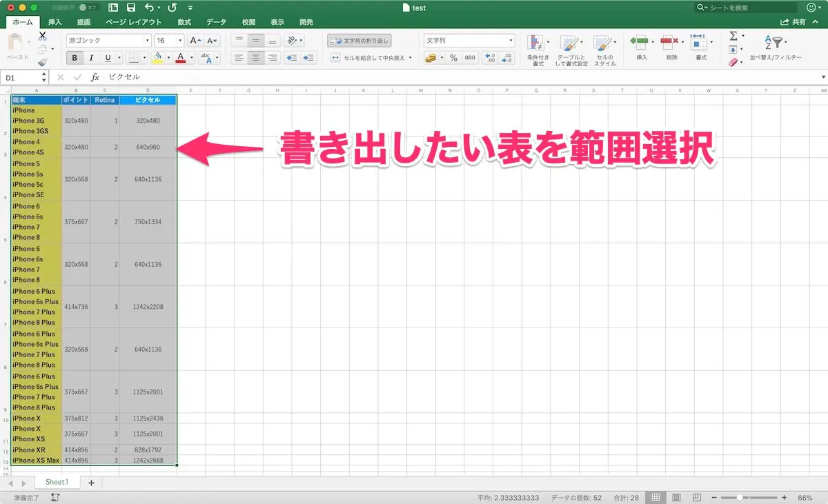Open the smiley feedback icon
Viewport: 828px width, 504px height.
coord(811,8)
